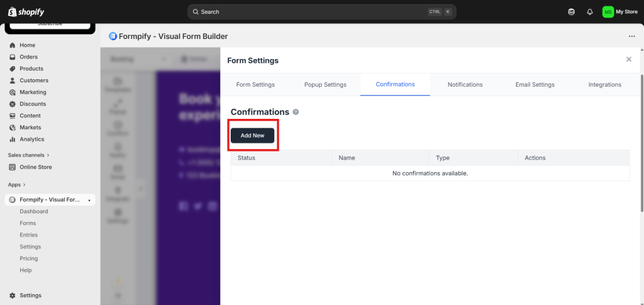644x305 pixels.
Task: Switch to the Notifications tab
Action: pos(465,84)
